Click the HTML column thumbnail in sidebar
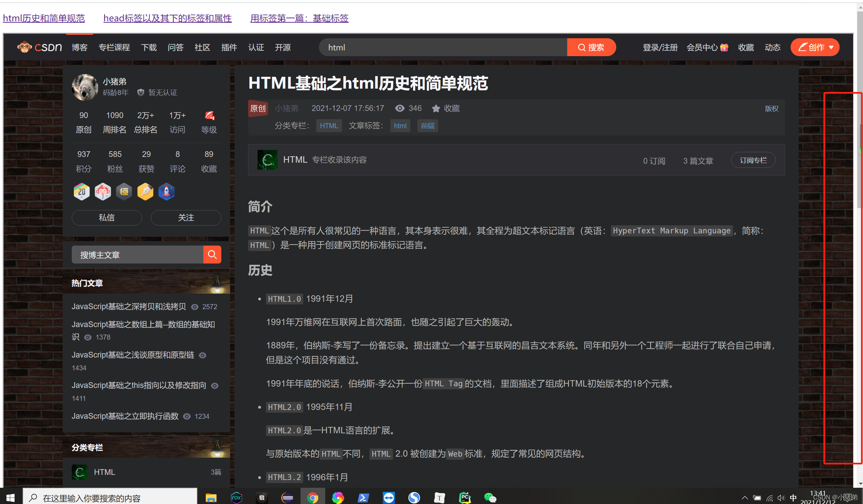Image resolution: width=863 pixels, height=504 pixels. coord(80,473)
